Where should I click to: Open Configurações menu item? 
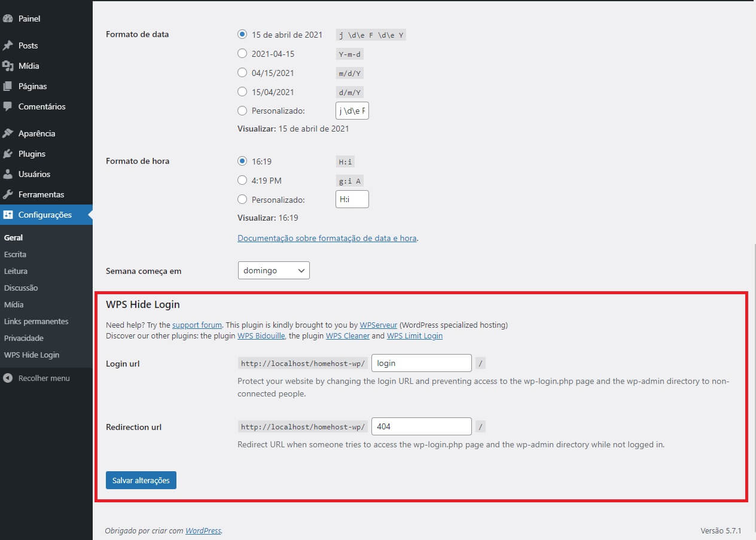tap(46, 215)
